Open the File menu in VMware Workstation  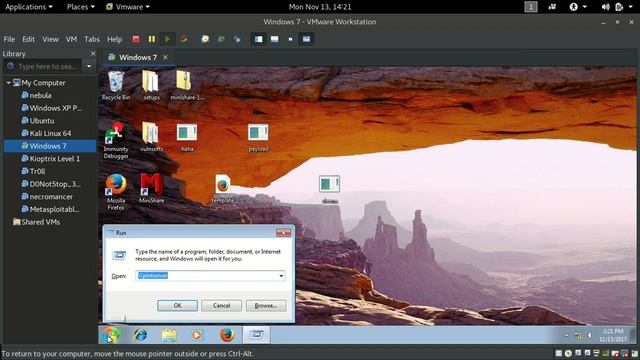(9, 39)
